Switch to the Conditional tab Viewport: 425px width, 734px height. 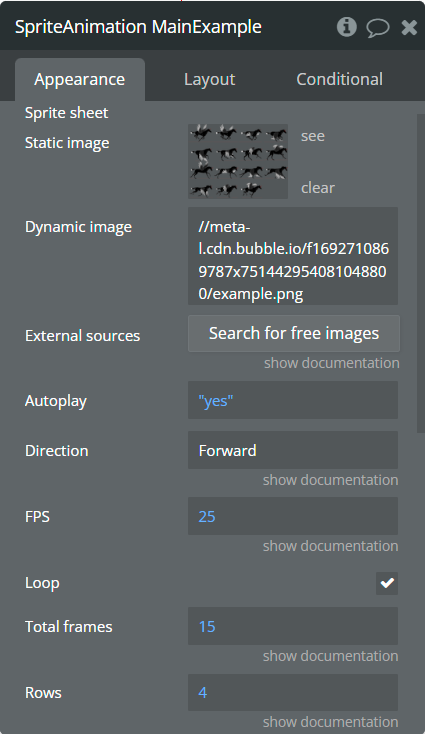click(339, 79)
